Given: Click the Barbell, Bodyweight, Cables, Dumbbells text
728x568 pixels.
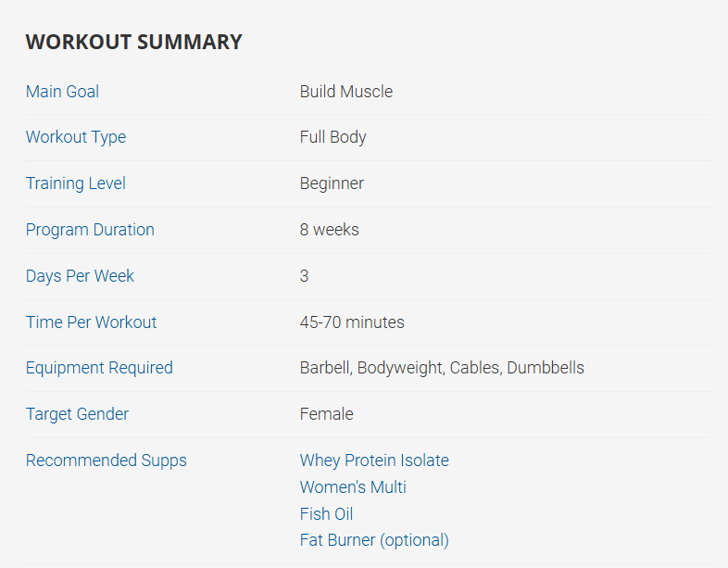Looking at the screenshot, I should (x=442, y=368).
